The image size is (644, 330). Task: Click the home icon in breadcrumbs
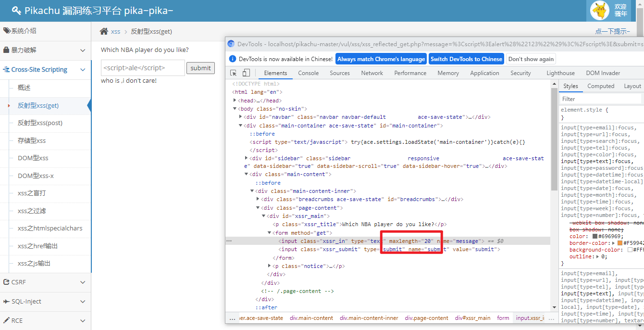104,31
